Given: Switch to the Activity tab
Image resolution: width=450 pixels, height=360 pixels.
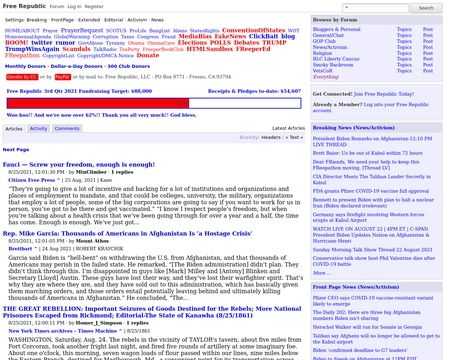Looking at the screenshot, I should click(x=38, y=129).
